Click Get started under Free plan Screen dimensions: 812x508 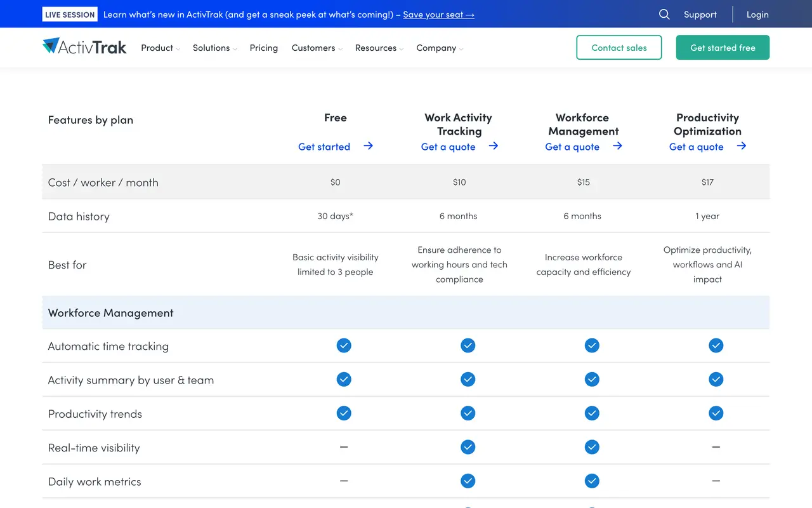coord(324,147)
